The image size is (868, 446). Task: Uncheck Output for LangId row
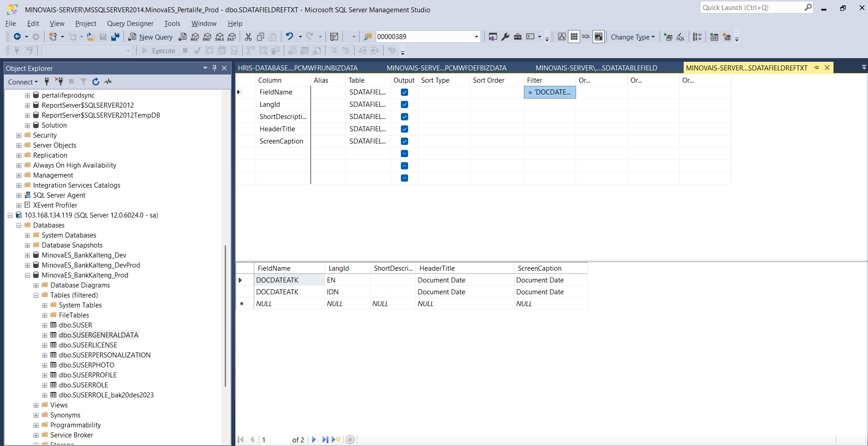click(404, 104)
